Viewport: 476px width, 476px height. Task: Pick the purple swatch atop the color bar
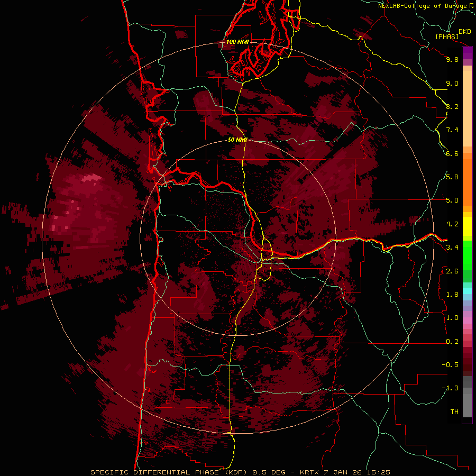click(467, 53)
